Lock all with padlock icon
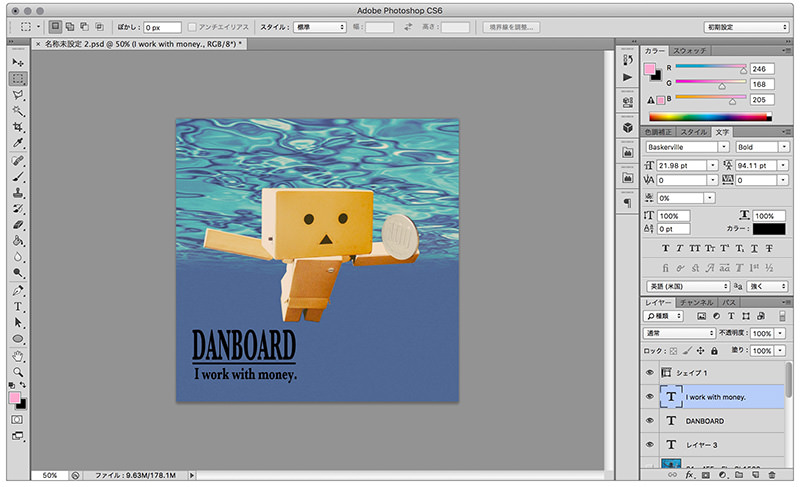 714,351
